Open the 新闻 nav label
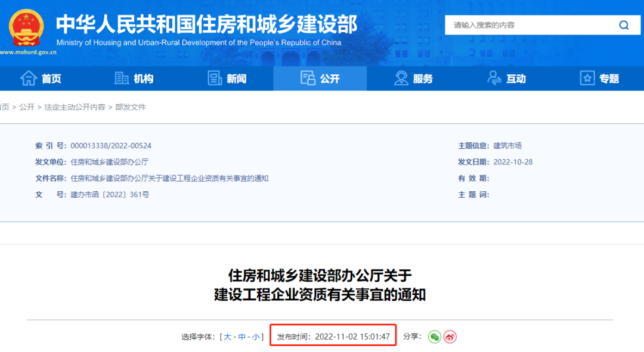Image resolution: width=644 pixels, height=352 pixels. click(237, 79)
